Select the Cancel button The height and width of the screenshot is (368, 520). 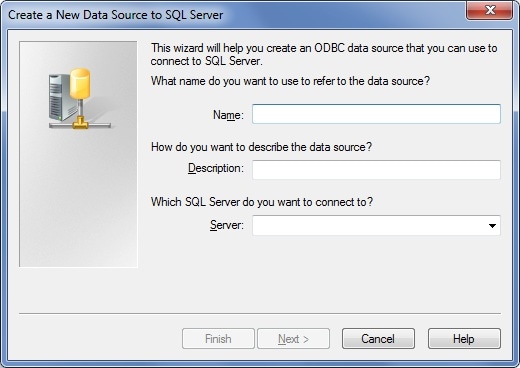point(378,339)
